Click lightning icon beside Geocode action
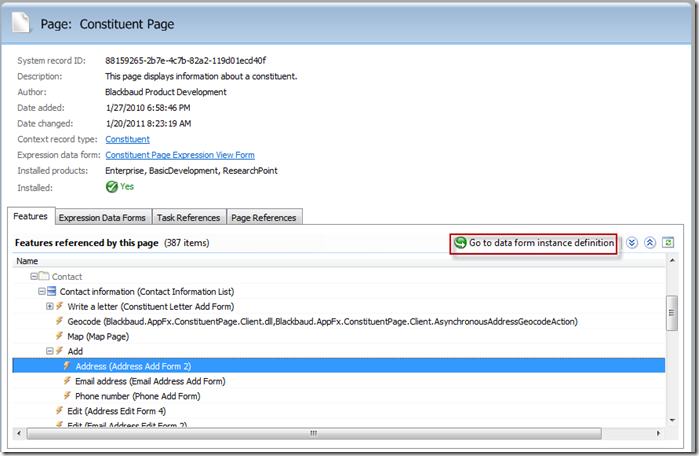This screenshot has height=456, width=699. tap(59, 321)
